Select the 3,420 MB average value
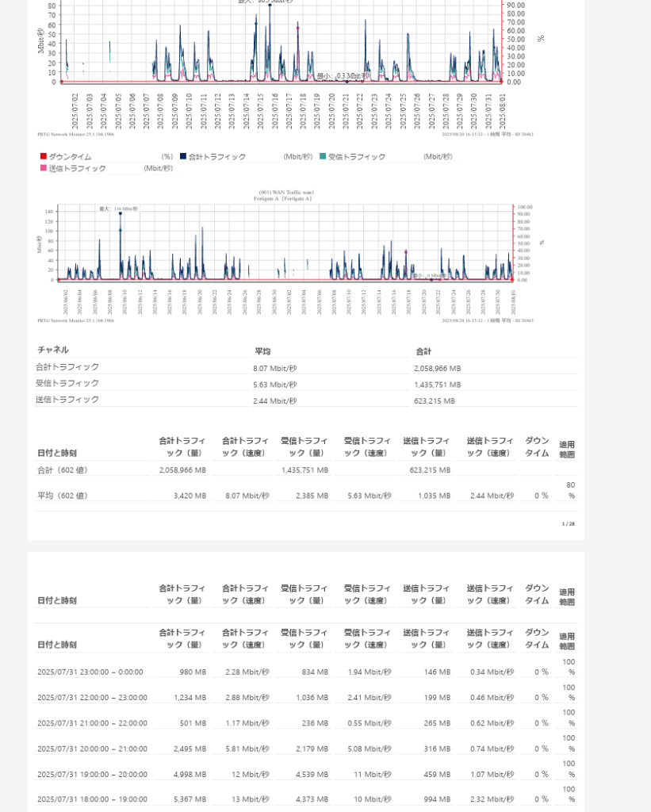Viewport: 651px width, 812px height. tap(190, 496)
